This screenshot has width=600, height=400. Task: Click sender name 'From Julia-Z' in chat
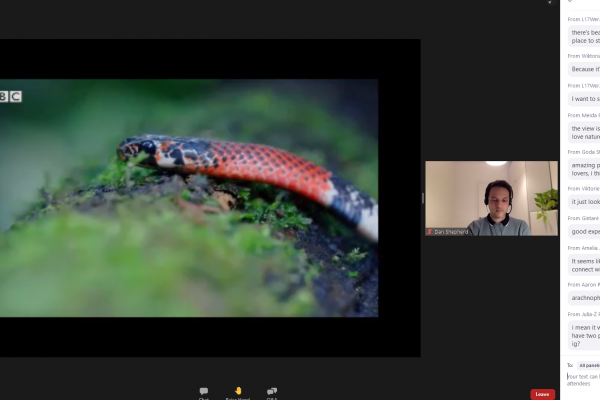584,314
